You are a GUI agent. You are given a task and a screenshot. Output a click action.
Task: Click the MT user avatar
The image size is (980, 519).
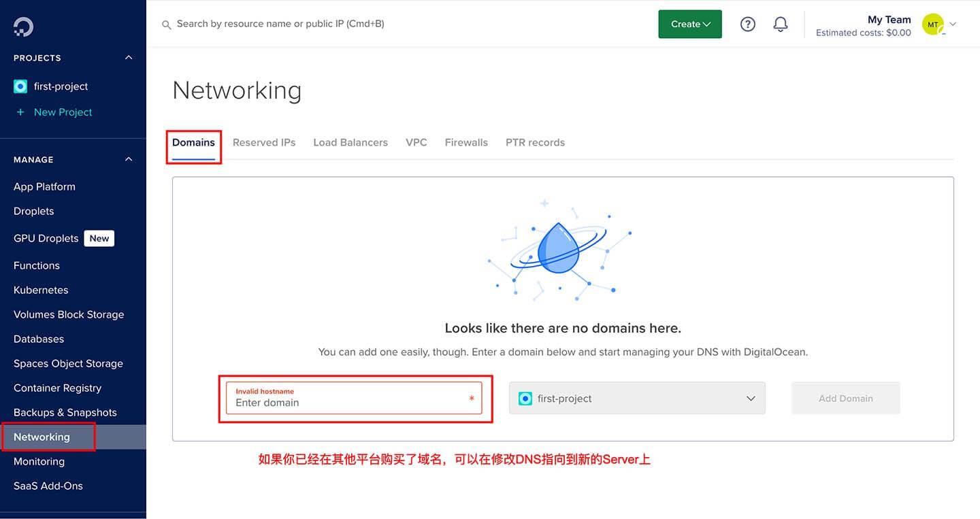(x=933, y=24)
